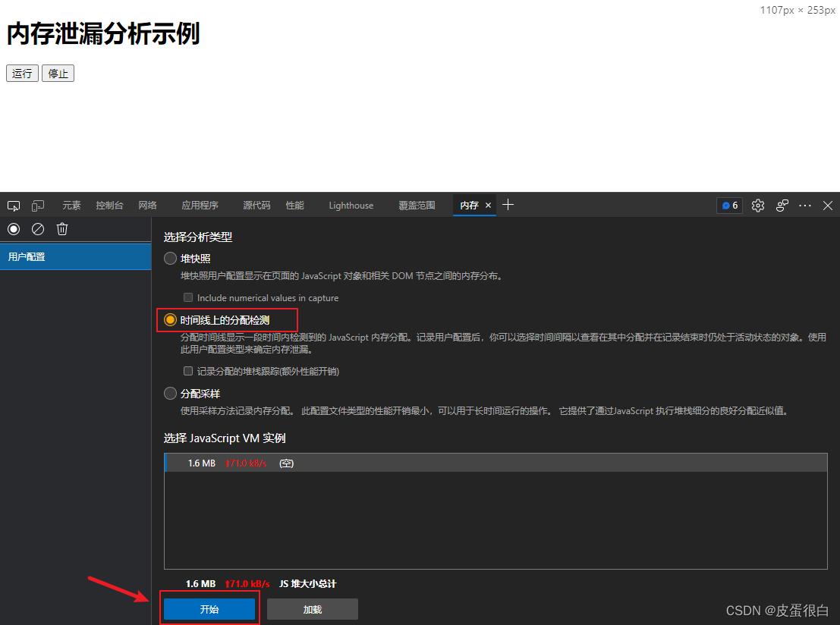Check 记录分配的堆栈跟踪 option
The width and height of the screenshot is (840, 625).
[188, 371]
